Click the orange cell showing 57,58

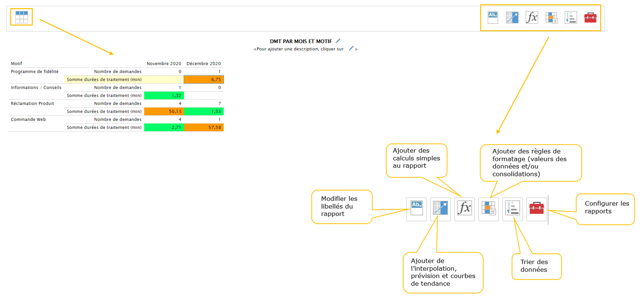coord(204,127)
